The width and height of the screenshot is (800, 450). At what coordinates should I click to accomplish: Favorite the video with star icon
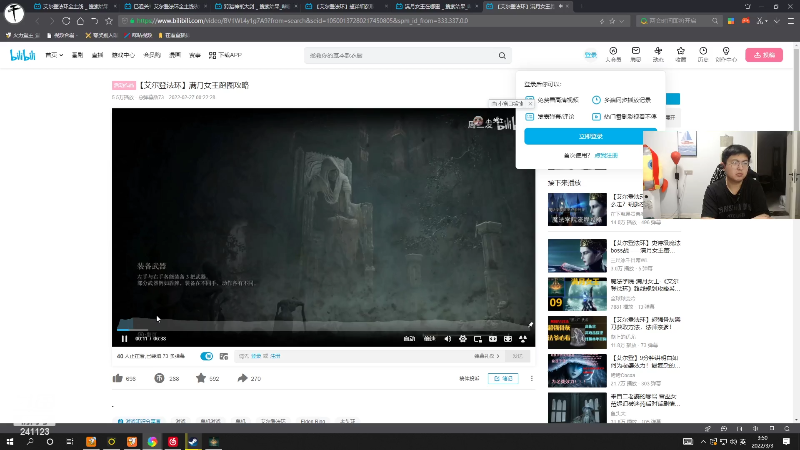point(201,378)
